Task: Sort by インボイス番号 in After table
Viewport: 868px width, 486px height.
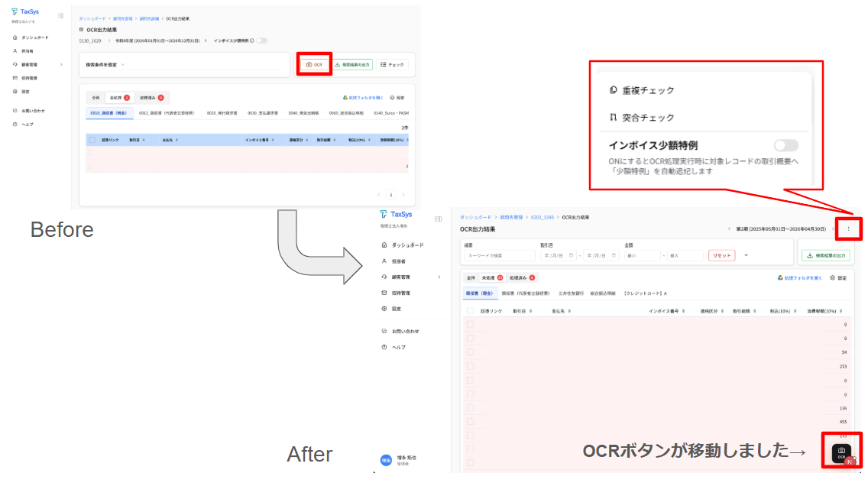Action: point(666,311)
